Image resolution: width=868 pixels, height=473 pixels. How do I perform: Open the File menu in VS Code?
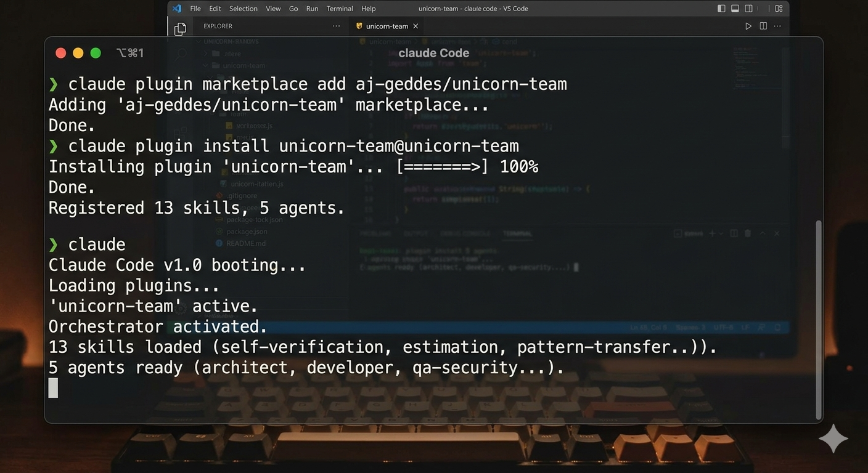tap(195, 9)
